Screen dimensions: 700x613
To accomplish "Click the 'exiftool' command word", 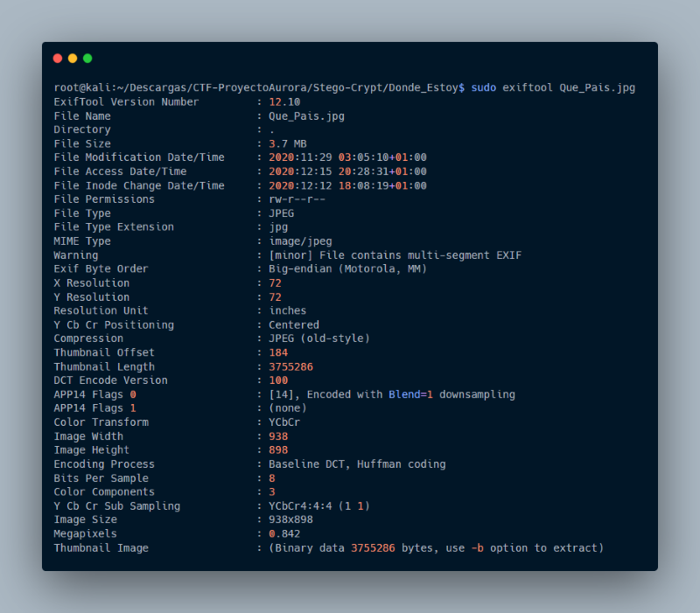I will 528,87.
